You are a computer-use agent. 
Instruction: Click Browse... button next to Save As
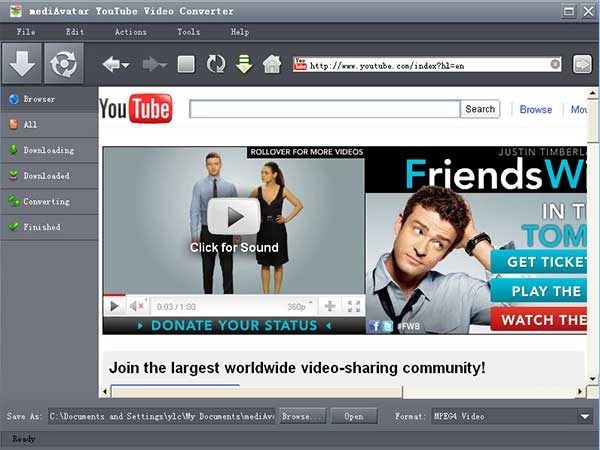tap(302, 416)
